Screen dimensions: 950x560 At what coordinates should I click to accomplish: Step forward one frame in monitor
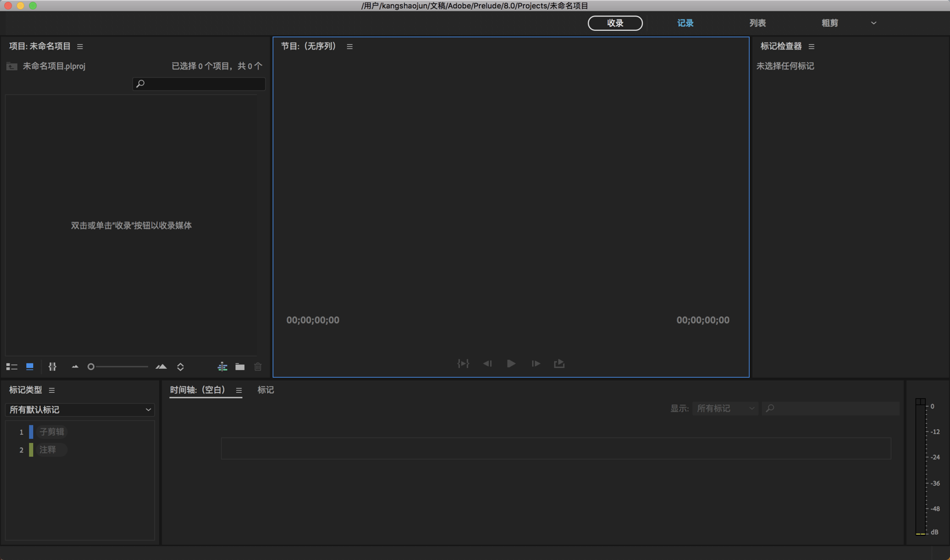[x=536, y=363]
